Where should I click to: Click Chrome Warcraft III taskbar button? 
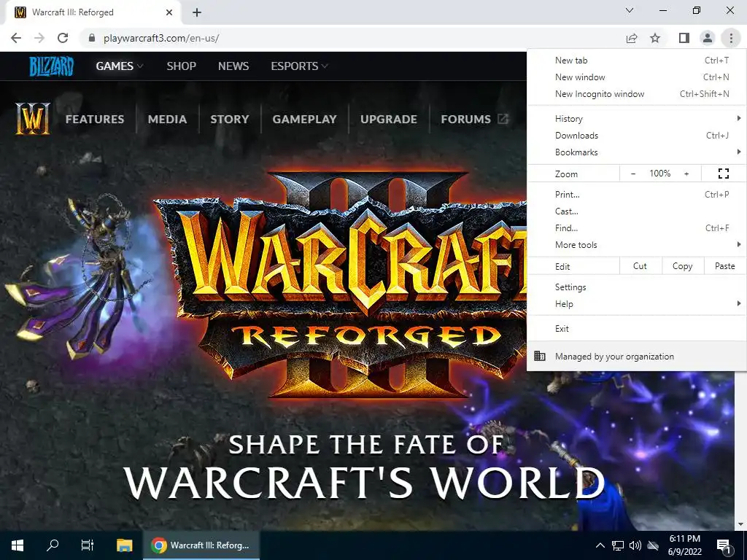pos(201,545)
